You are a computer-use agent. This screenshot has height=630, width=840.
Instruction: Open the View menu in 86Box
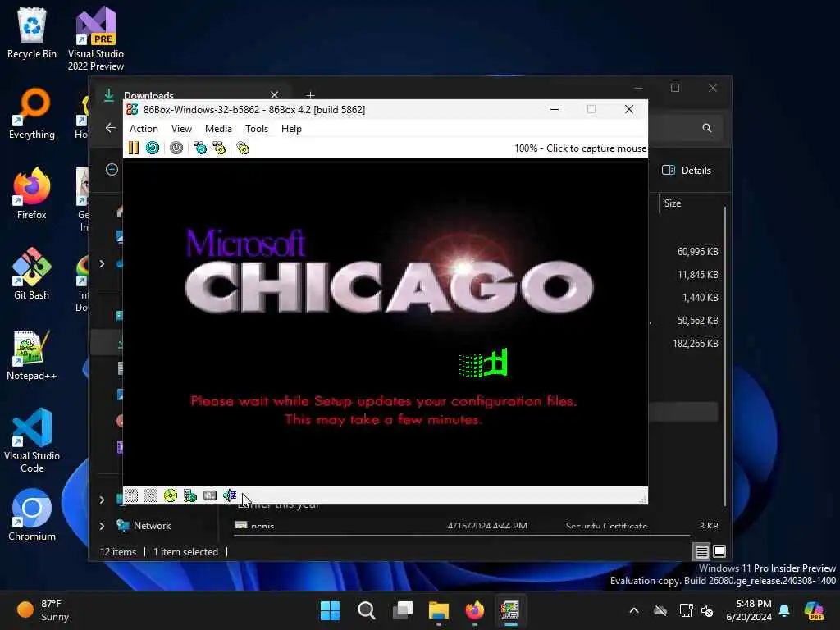click(181, 129)
